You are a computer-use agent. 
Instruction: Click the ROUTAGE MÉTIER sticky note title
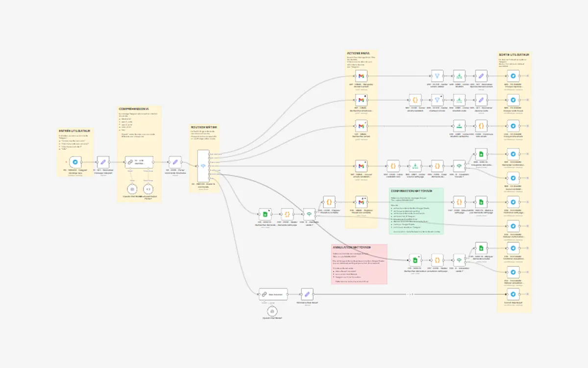click(204, 127)
